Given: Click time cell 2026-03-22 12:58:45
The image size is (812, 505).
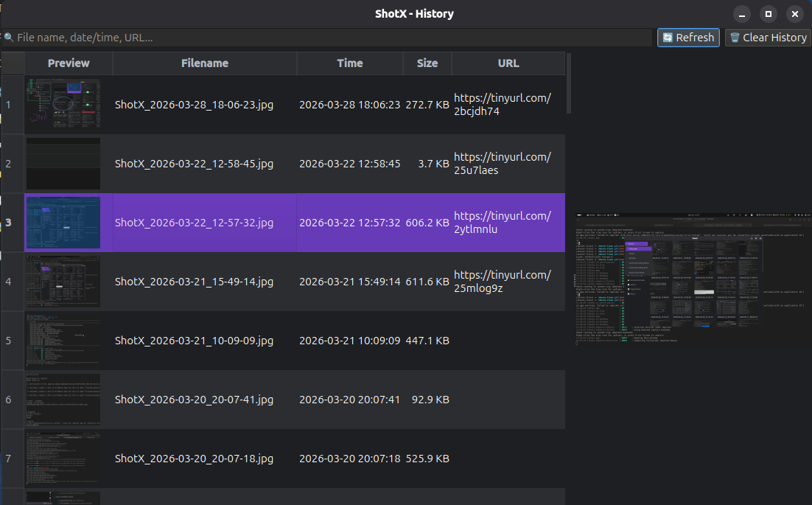Looking at the screenshot, I should pos(349,164).
